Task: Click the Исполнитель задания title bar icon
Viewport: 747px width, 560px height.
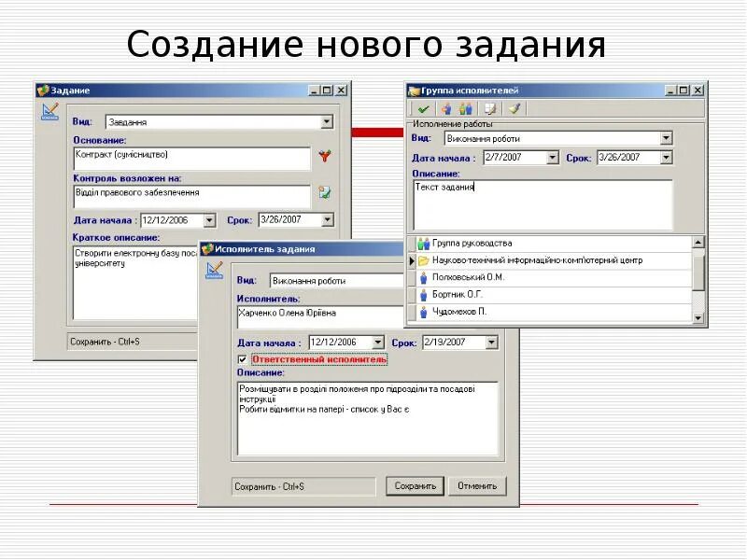Action: coord(206,248)
